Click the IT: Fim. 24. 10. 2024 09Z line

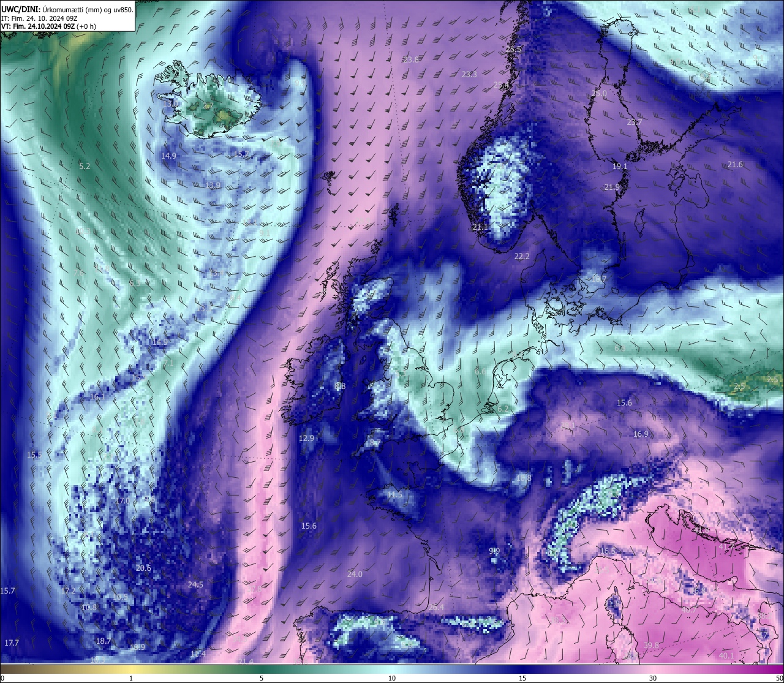39,18
